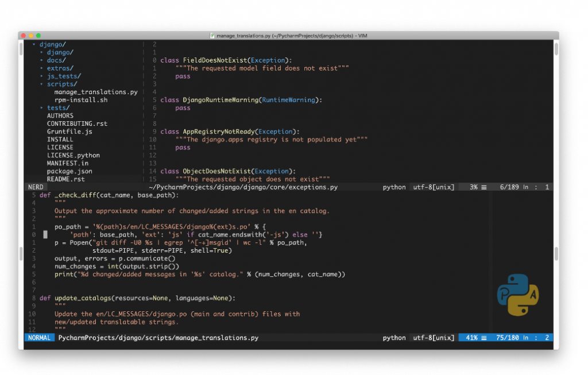Click the 3% position indicator
This screenshot has width=588, height=375.
point(474,187)
